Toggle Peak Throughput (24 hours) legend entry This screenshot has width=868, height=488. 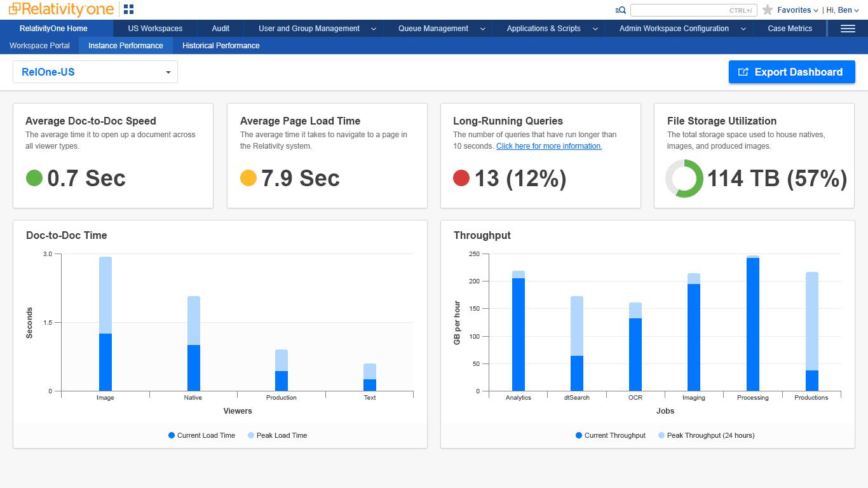click(706, 435)
